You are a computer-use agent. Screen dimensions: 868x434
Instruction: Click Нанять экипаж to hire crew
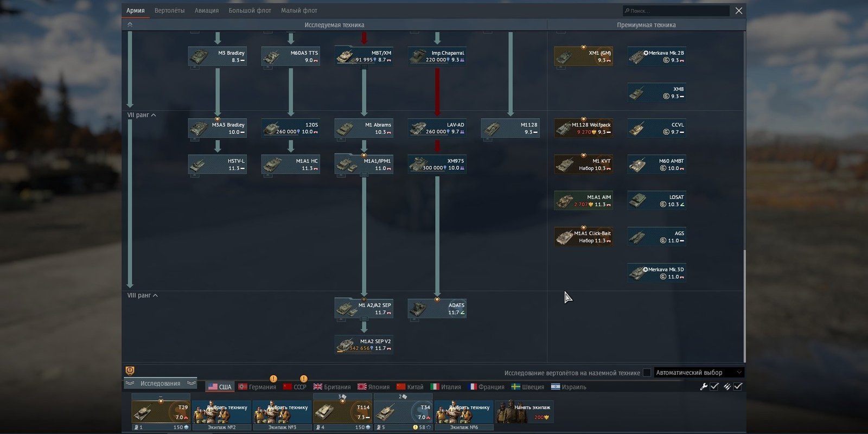[524, 412]
